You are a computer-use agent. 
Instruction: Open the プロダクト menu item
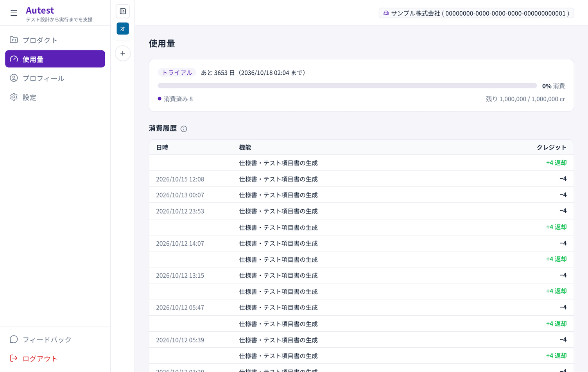pos(55,40)
